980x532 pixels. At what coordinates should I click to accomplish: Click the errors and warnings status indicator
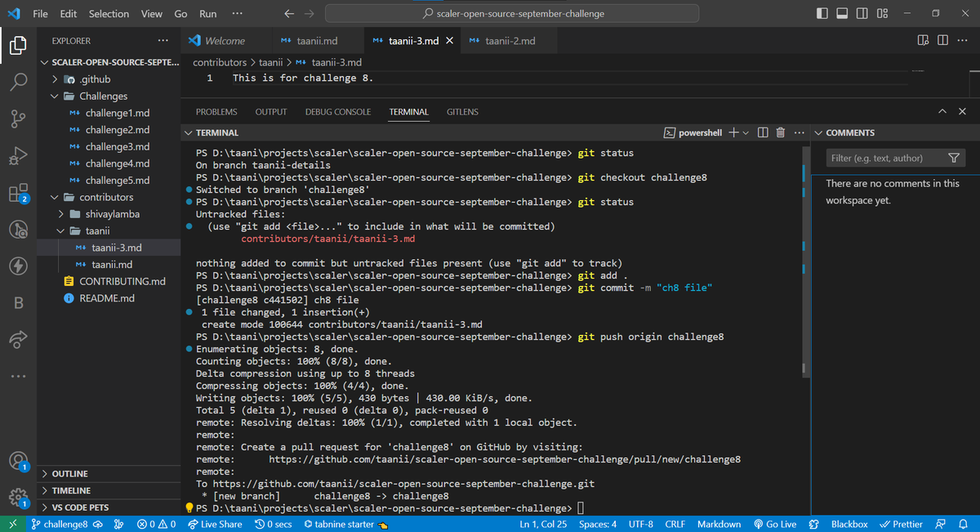click(x=157, y=524)
